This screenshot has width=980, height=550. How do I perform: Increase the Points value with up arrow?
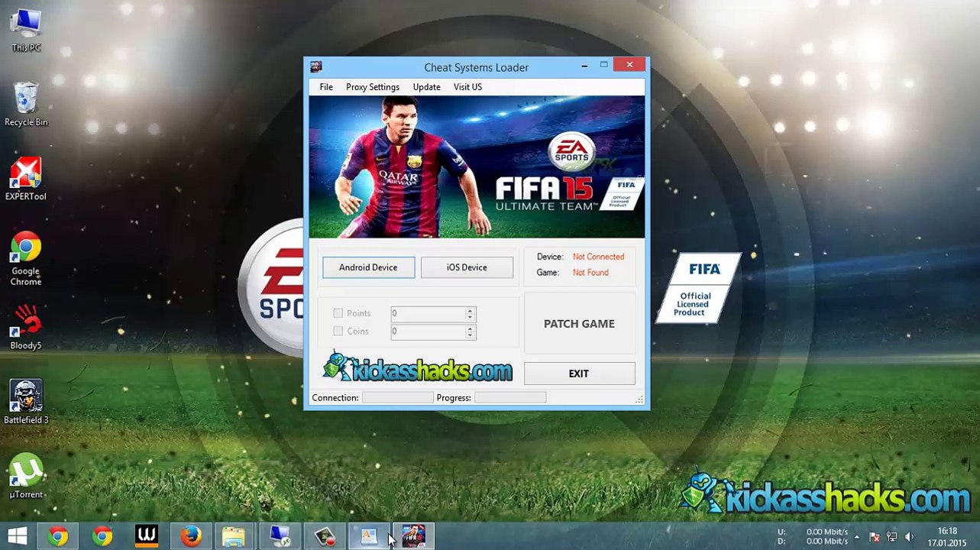pyautogui.click(x=471, y=310)
